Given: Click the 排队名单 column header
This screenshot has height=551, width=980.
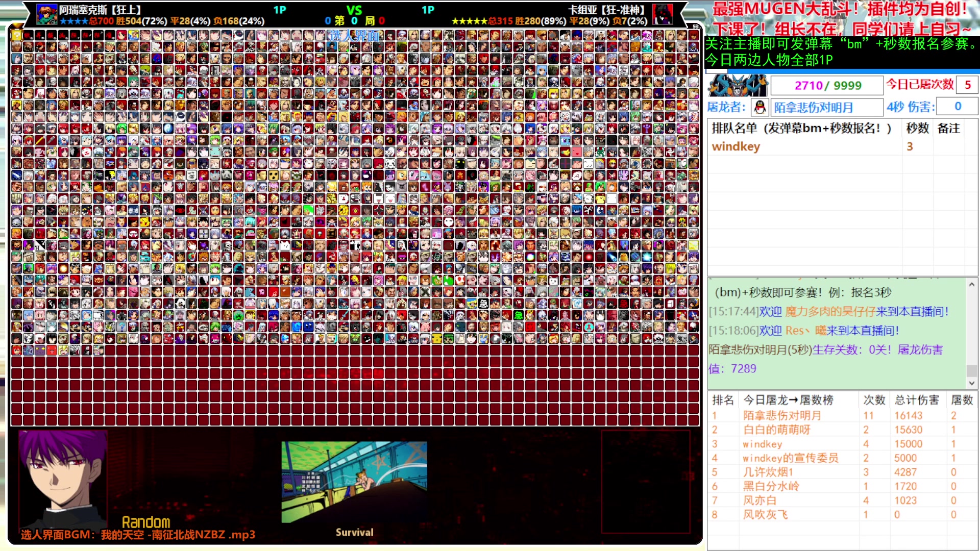Looking at the screenshot, I should 801,128.
